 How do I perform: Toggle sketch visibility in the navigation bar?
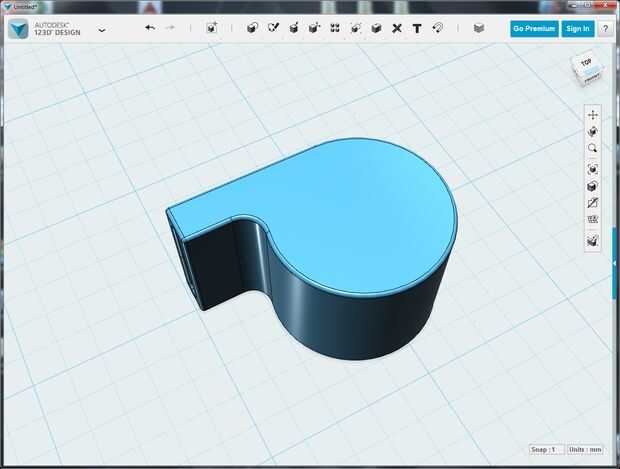pos(592,203)
